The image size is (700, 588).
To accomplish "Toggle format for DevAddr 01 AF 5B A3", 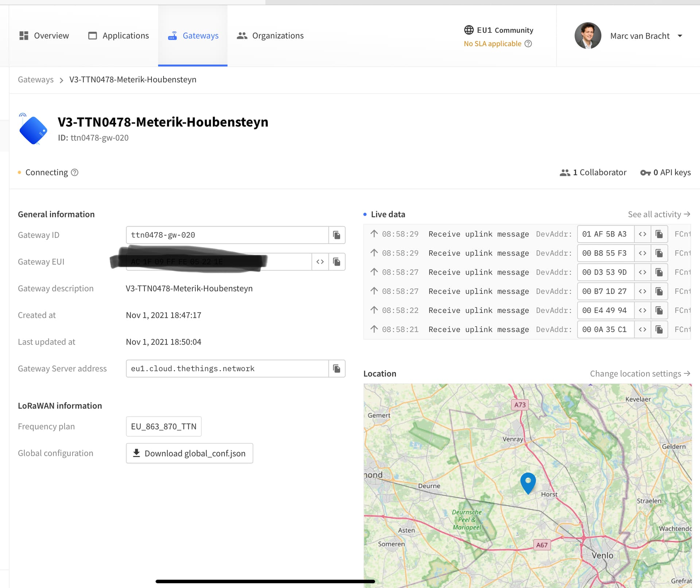I will click(643, 234).
